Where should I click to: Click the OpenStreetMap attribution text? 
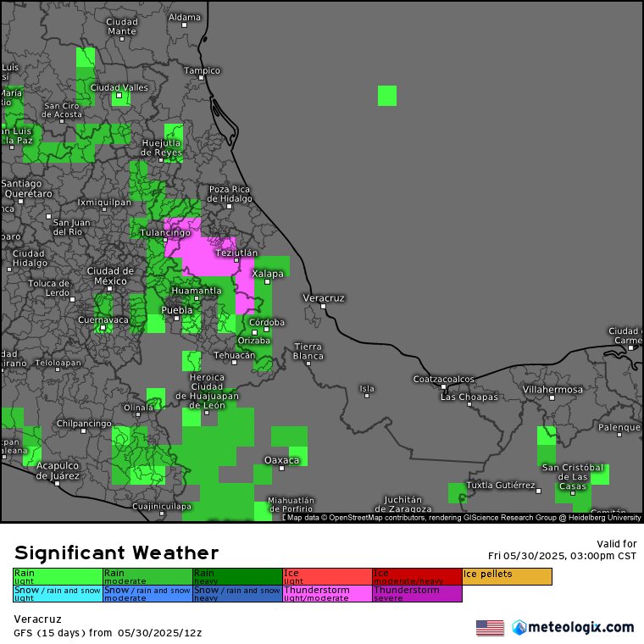point(464,518)
